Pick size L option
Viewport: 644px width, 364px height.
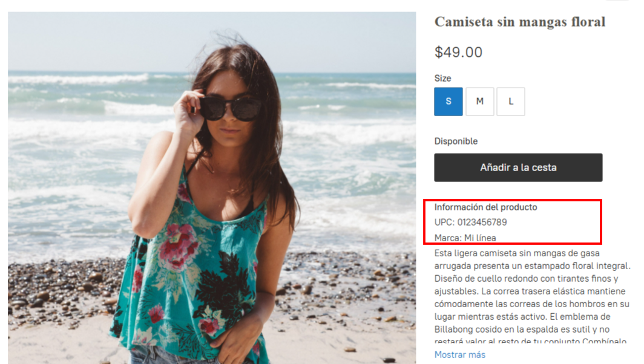click(x=510, y=102)
